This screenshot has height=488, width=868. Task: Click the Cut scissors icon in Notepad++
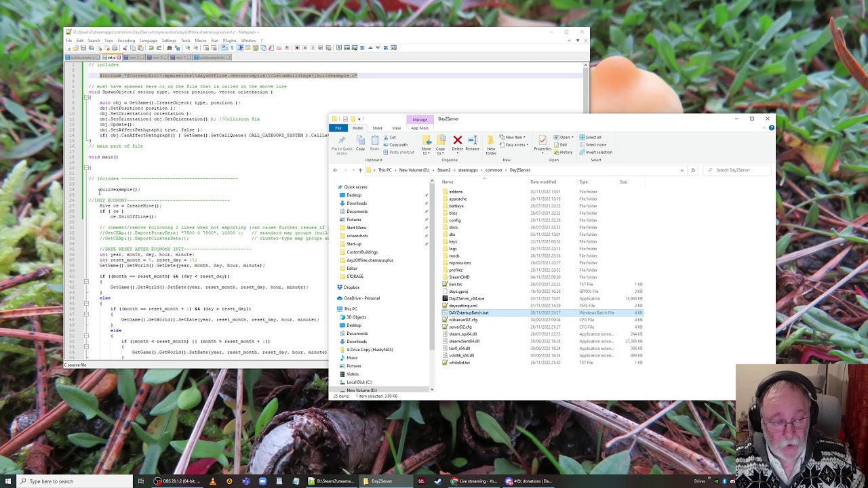(125, 47)
